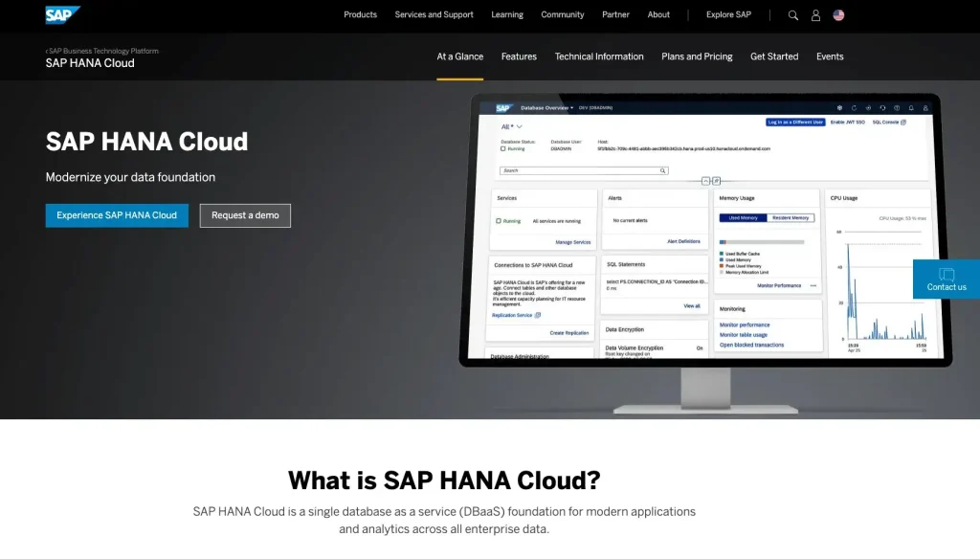Click the Replication Service link icon in dashboard screenshot
Image resolution: width=980 pixels, height=559 pixels.
point(538,315)
